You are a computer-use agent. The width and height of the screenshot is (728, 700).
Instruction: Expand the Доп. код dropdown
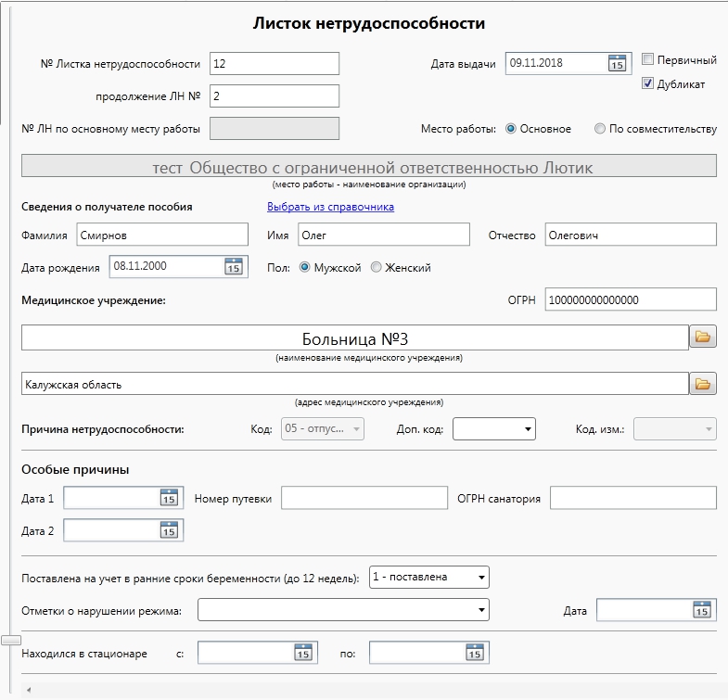tap(494, 429)
